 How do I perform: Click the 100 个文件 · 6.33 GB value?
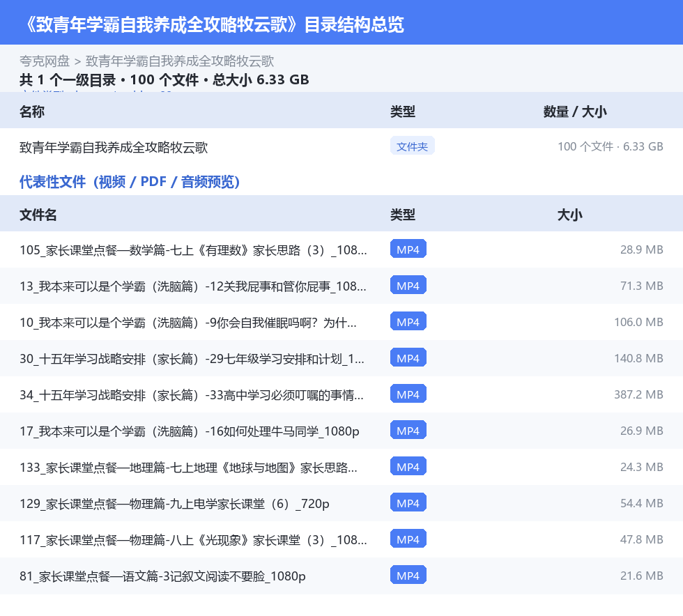click(611, 146)
